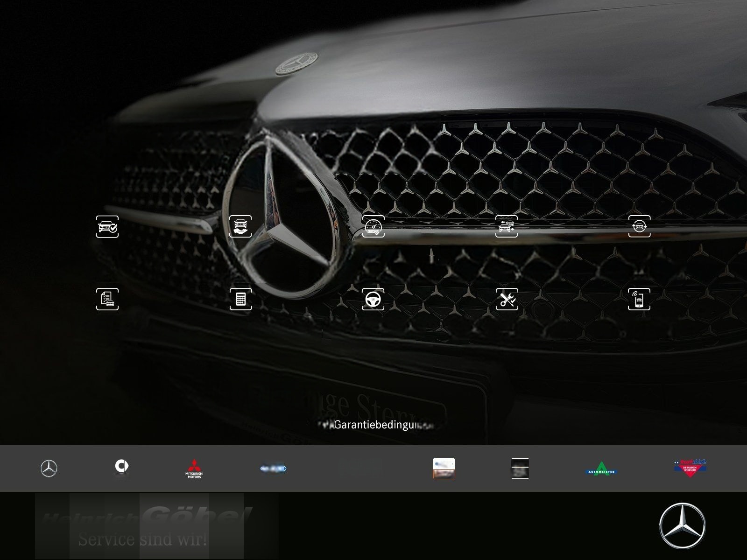The height and width of the screenshot is (560, 747).
Task: Click the wrench and screwdriver service icon
Action: (x=507, y=299)
